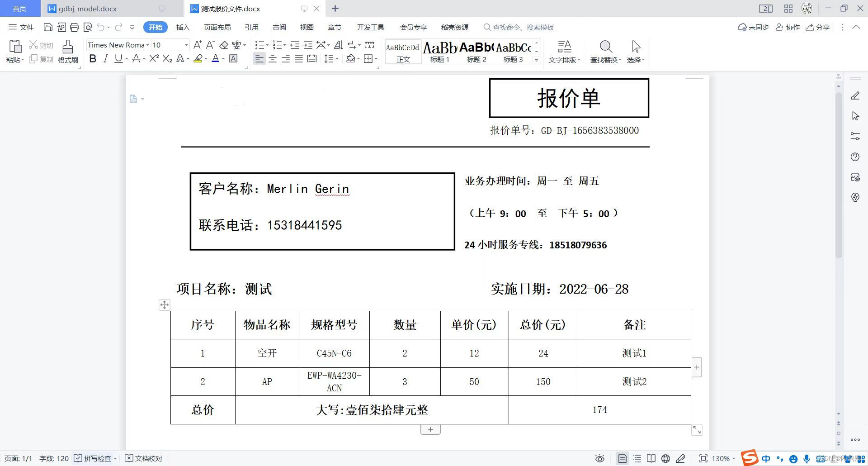Apply Subscript (X₂) formatting
868x466 pixels.
[167, 58]
